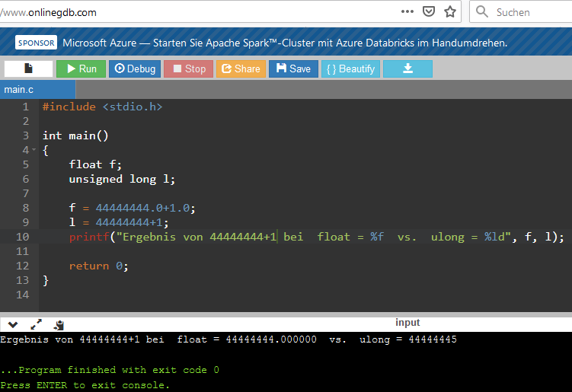Run the program with Run button
Image resolution: width=572 pixels, height=392 pixels.
click(x=81, y=69)
